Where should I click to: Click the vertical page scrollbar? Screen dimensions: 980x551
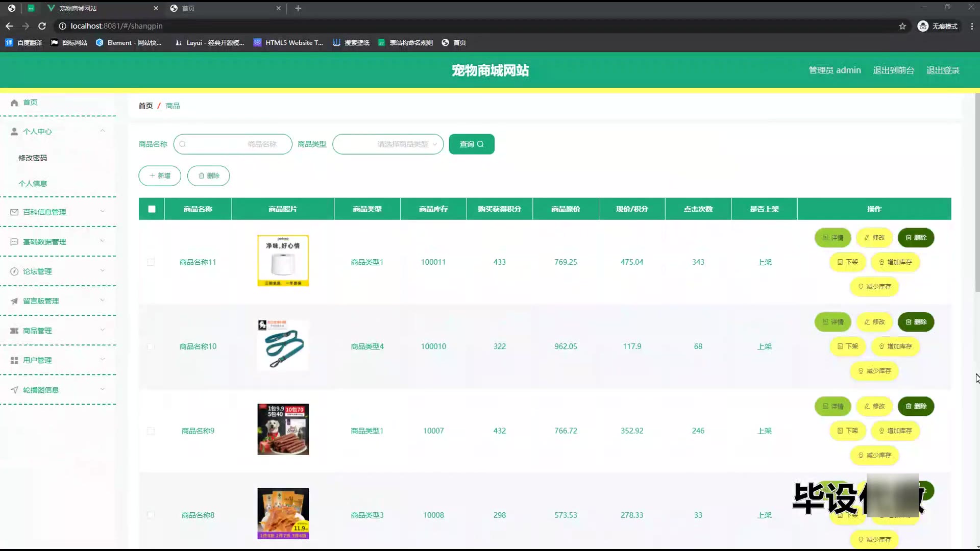(977, 193)
